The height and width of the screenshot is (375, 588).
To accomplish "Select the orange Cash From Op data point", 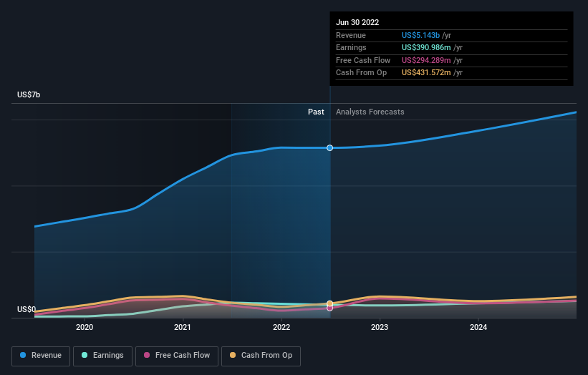I will tap(329, 303).
